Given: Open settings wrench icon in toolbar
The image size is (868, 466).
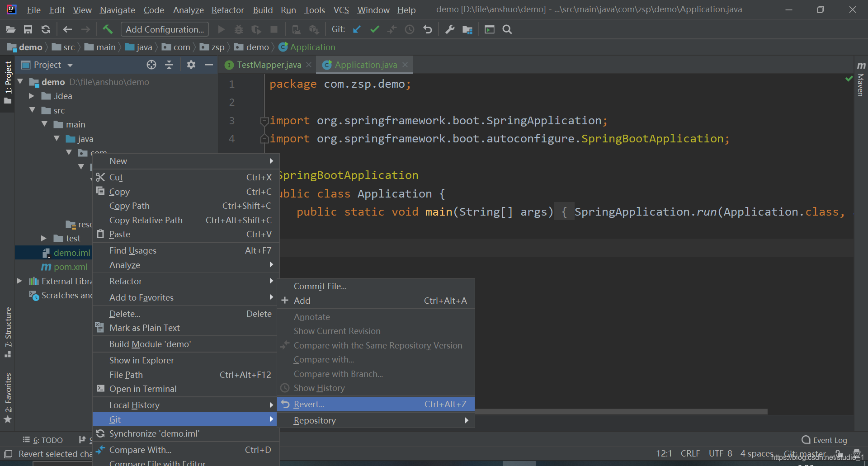Looking at the screenshot, I should coord(450,29).
